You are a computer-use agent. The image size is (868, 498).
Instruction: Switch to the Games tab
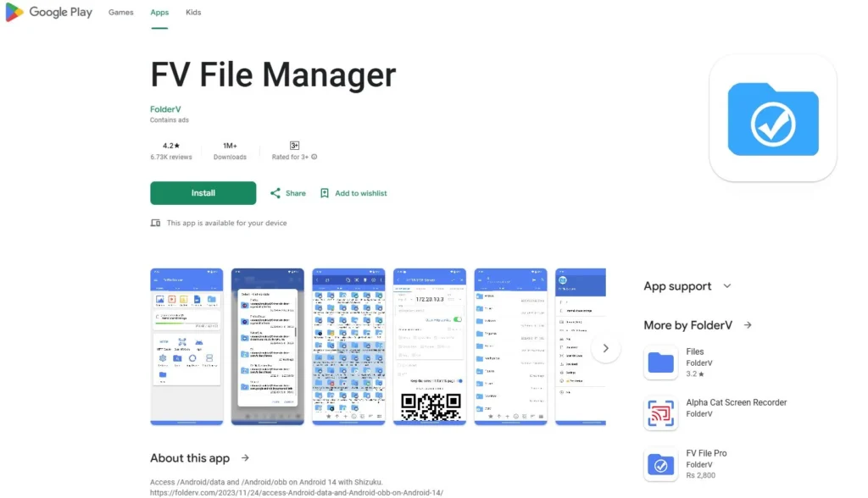pyautogui.click(x=120, y=12)
